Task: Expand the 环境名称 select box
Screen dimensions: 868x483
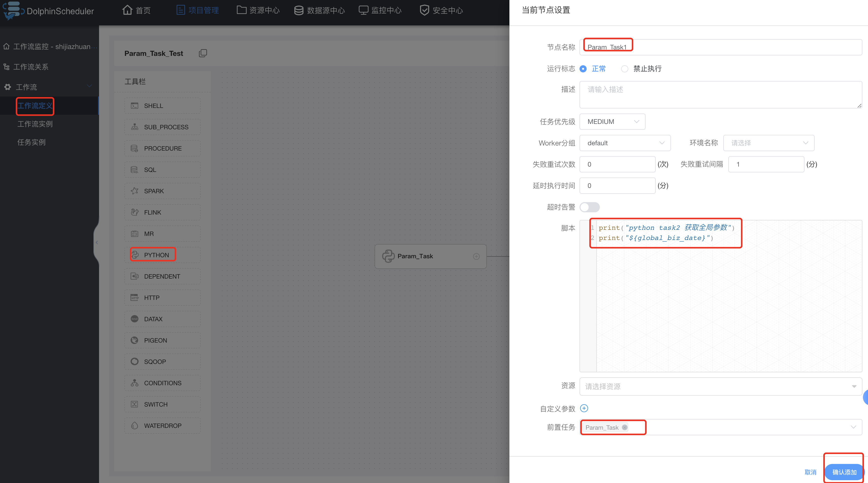Action: point(769,143)
